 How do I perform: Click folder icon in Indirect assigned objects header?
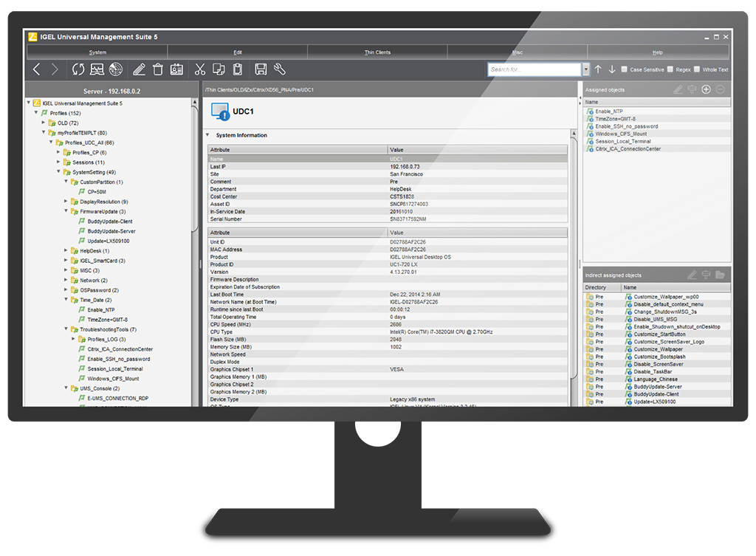pyautogui.click(x=721, y=275)
